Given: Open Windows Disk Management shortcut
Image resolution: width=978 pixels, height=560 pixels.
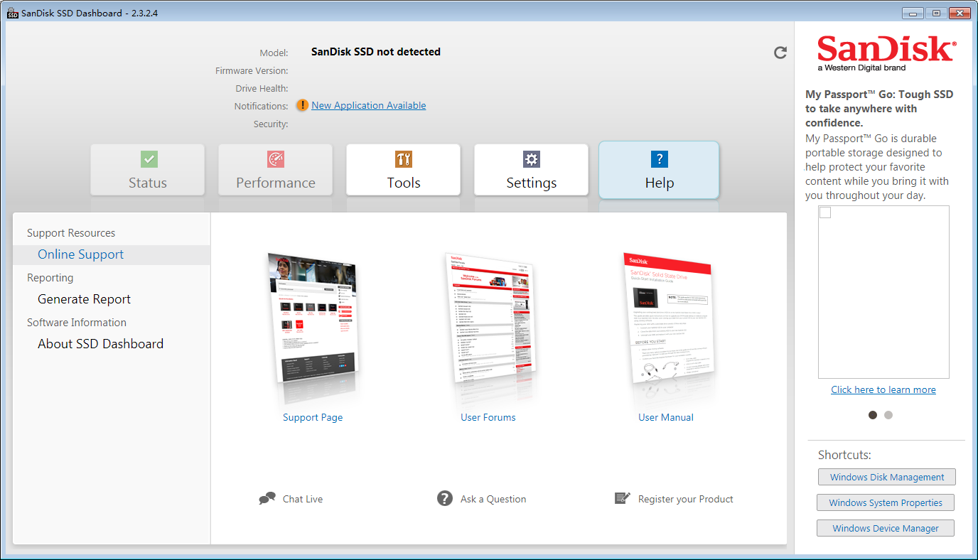Looking at the screenshot, I should [x=887, y=477].
